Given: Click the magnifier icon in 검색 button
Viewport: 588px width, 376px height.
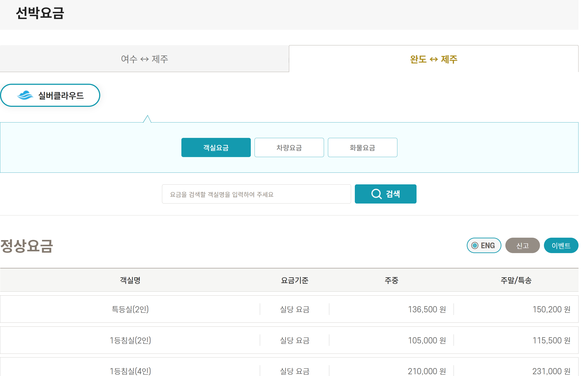Looking at the screenshot, I should tap(376, 194).
